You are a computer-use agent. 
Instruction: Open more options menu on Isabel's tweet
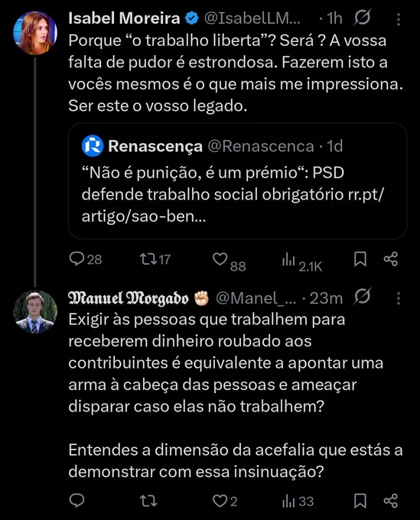click(399, 20)
